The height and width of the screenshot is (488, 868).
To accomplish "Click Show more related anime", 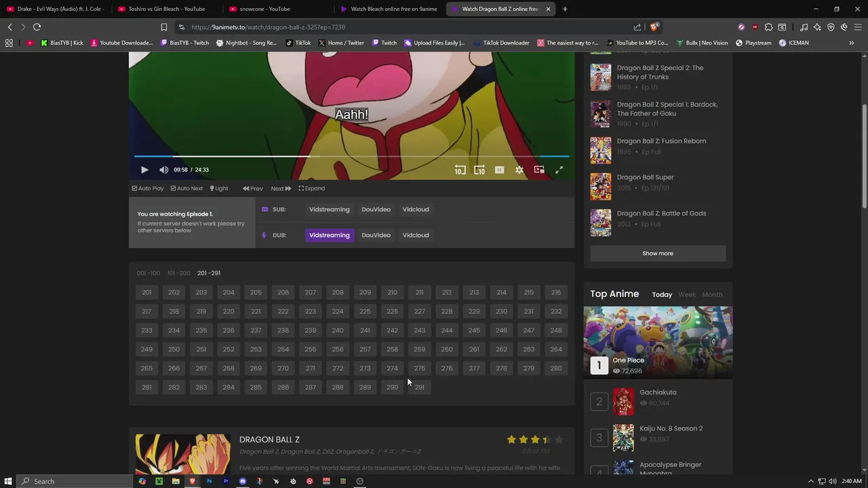I will (658, 253).
